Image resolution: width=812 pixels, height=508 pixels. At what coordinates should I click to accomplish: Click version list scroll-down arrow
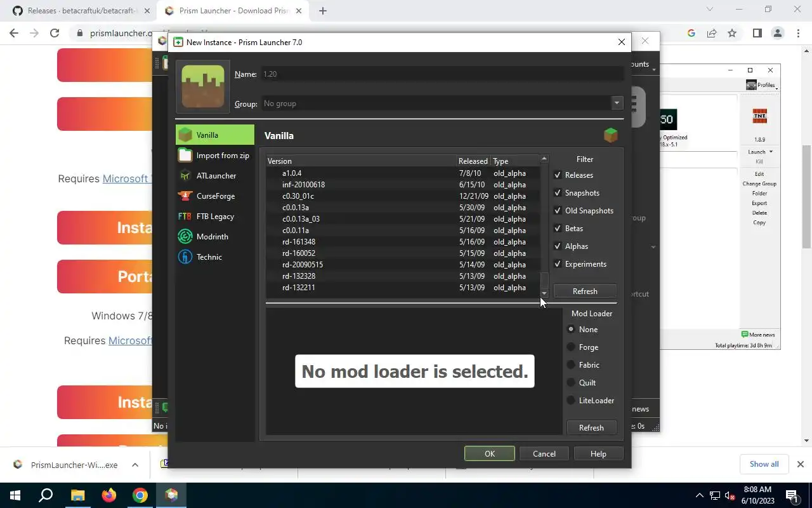[x=544, y=293]
